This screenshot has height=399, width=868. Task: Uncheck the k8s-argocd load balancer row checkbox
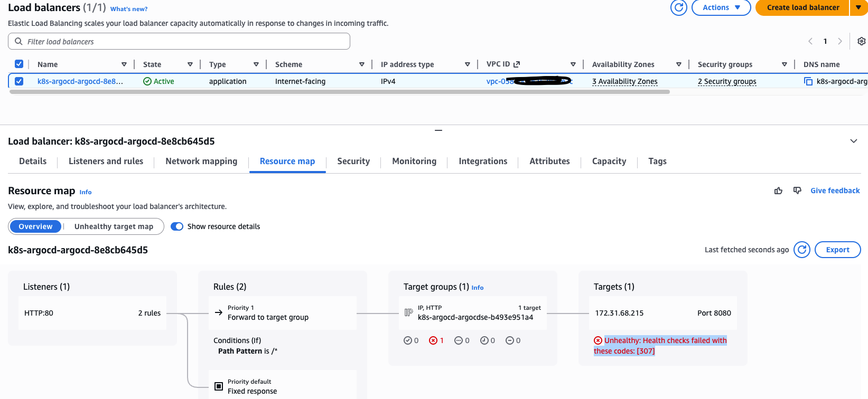[x=19, y=81]
